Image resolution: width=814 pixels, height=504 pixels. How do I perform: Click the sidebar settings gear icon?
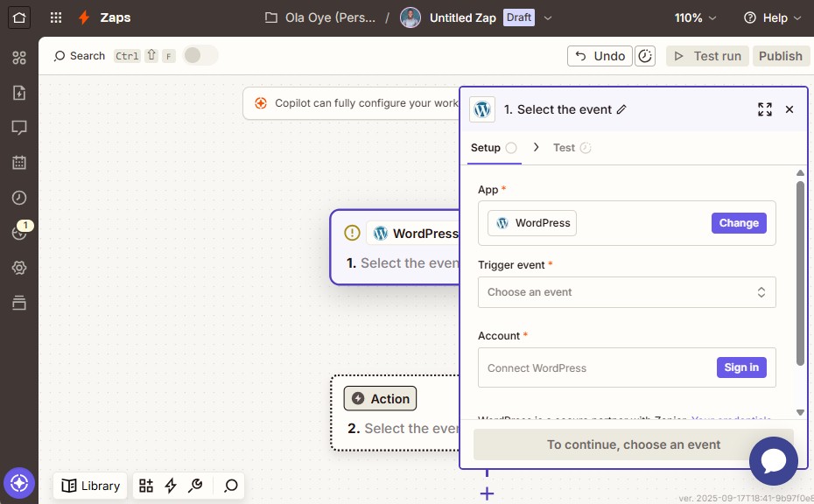(x=19, y=268)
